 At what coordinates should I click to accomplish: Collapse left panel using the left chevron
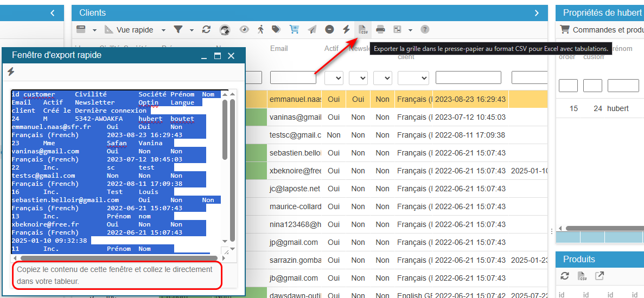pyautogui.click(x=53, y=13)
